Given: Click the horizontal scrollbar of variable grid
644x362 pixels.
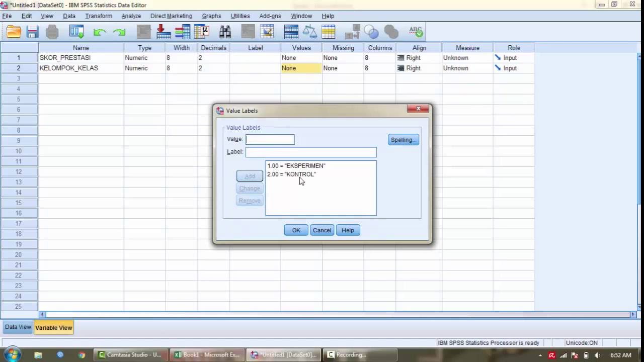Looking at the screenshot, I should 338,314.
